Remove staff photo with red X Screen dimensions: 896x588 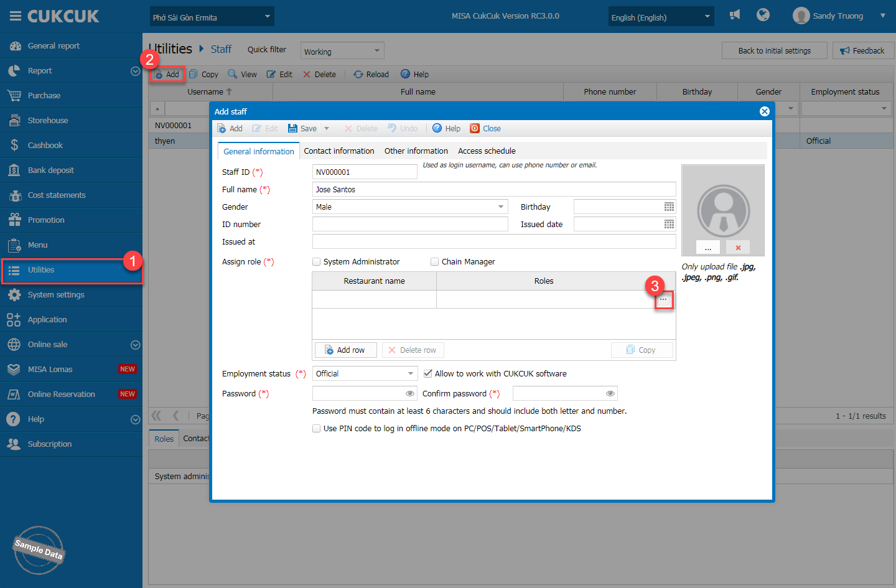pyautogui.click(x=738, y=248)
